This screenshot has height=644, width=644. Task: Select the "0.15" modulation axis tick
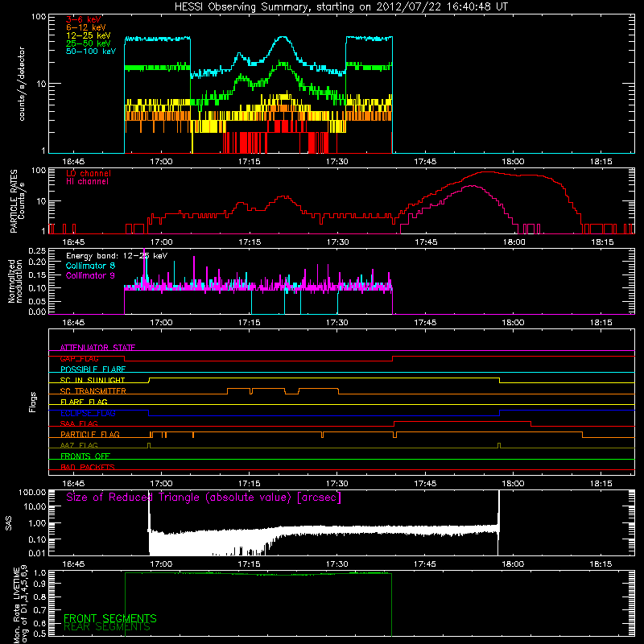coord(37,275)
